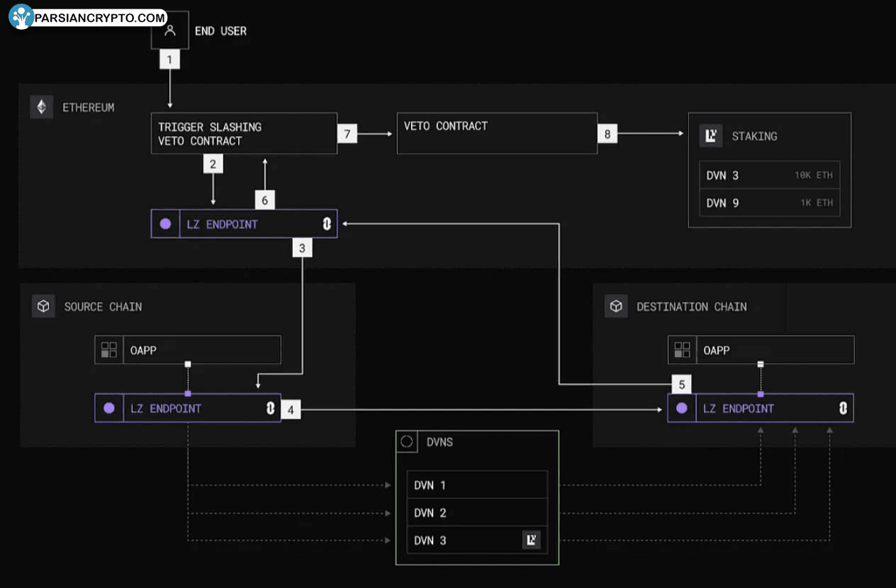Viewport: 896px width, 588px height.
Task: Click the purple dot in Ethereum LZ Endpoint
Action: 165,224
